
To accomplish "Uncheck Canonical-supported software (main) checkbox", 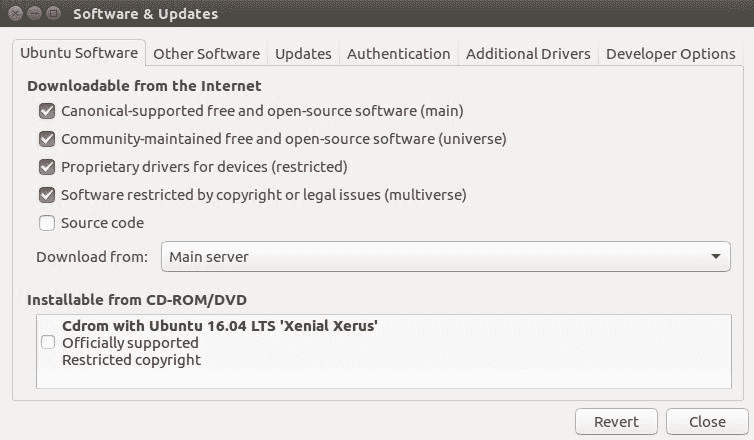I will click(x=47, y=111).
